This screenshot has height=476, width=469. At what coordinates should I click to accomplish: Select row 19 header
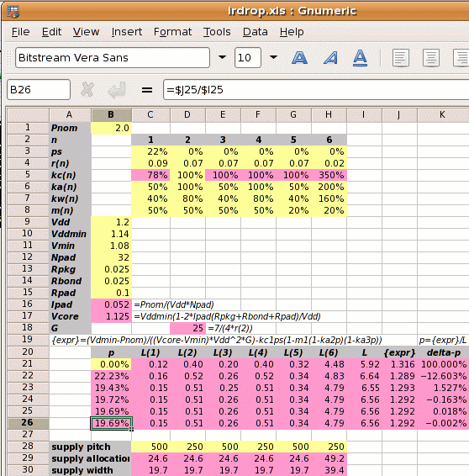click(x=28, y=340)
